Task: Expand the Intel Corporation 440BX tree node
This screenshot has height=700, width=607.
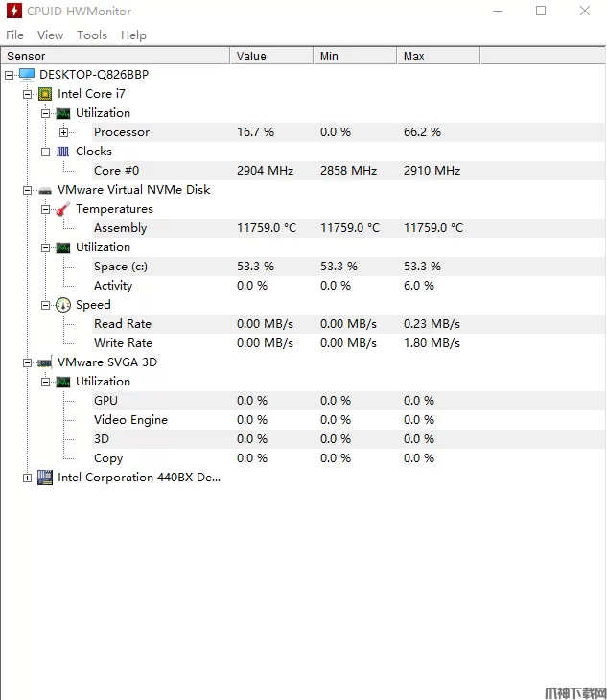Action: 27,478
